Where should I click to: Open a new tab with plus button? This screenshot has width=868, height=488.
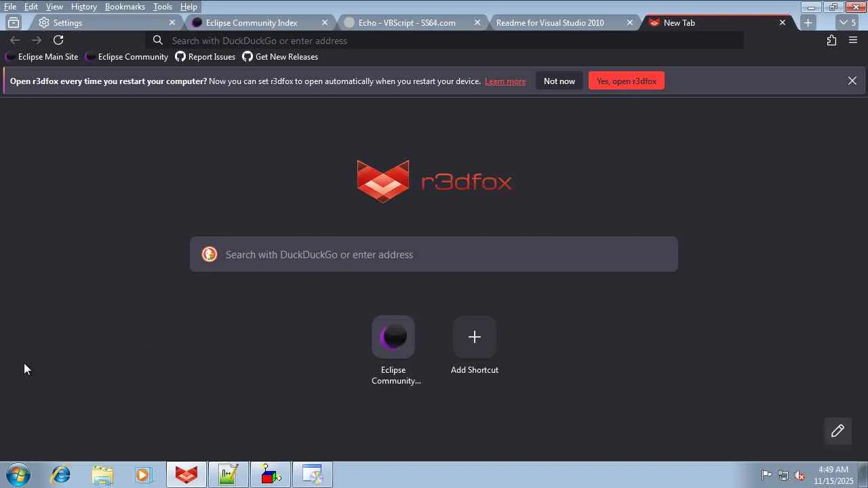click(x=808, y=22)
